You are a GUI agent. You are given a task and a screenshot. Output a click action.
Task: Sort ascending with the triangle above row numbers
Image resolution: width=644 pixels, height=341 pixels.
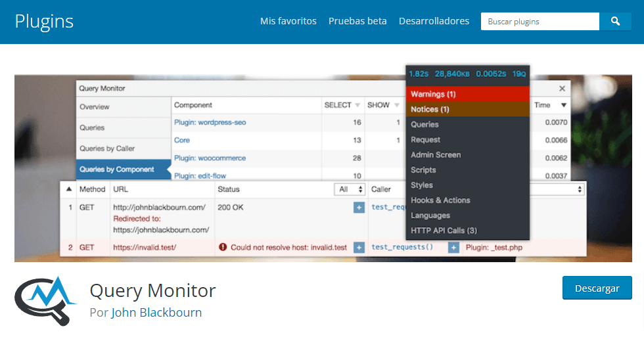point(69,189)
